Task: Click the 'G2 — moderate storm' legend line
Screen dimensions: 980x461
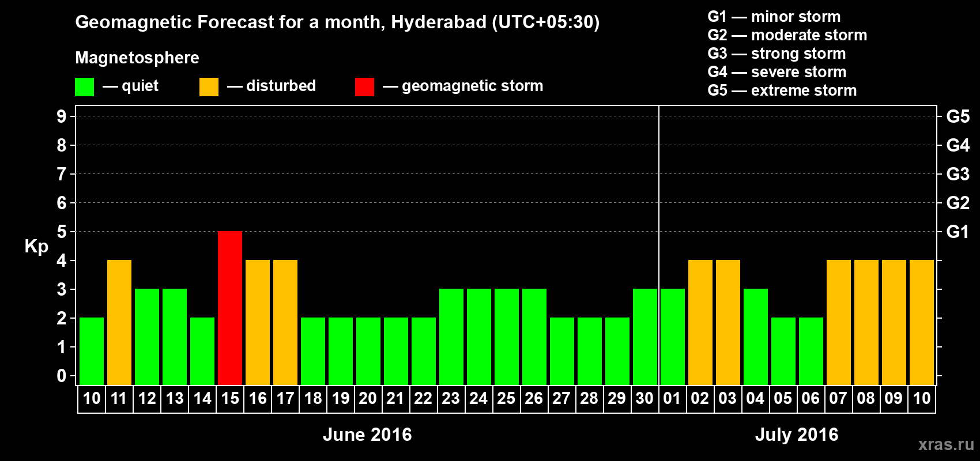Action: click(x=787, y=35)
